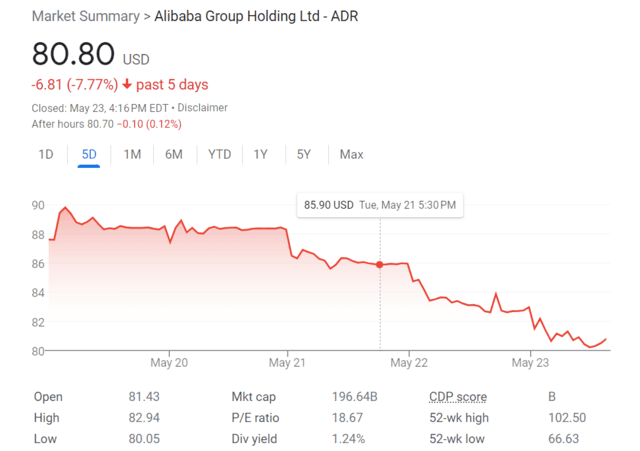Screen dimensions: 640x451
Task: Select the 5D time range tab
Action: (x=89, y=154)
